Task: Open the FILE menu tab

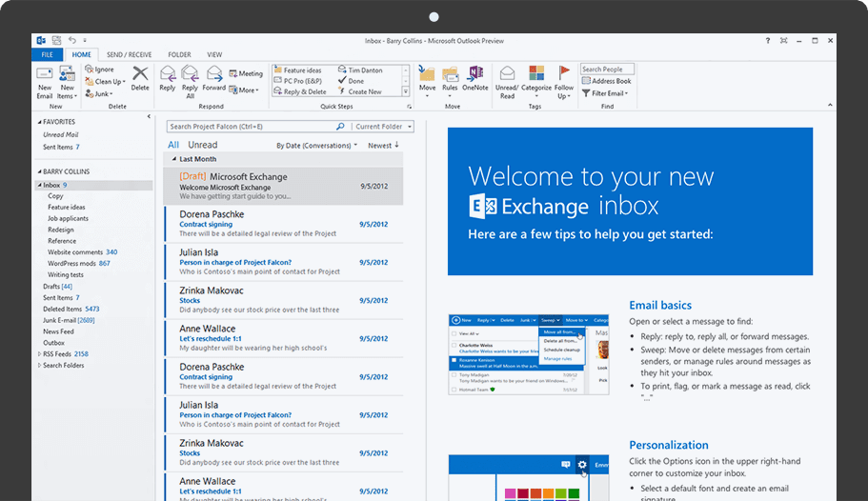Action: [x=45, y=55]
